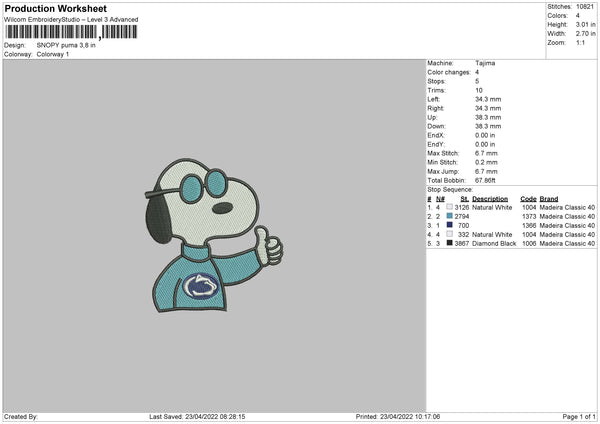Click the 'Created By:' footer label

[21, 417]
